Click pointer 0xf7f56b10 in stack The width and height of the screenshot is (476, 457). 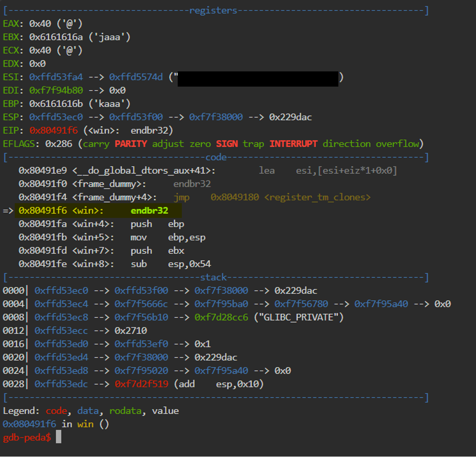point(141,317)
